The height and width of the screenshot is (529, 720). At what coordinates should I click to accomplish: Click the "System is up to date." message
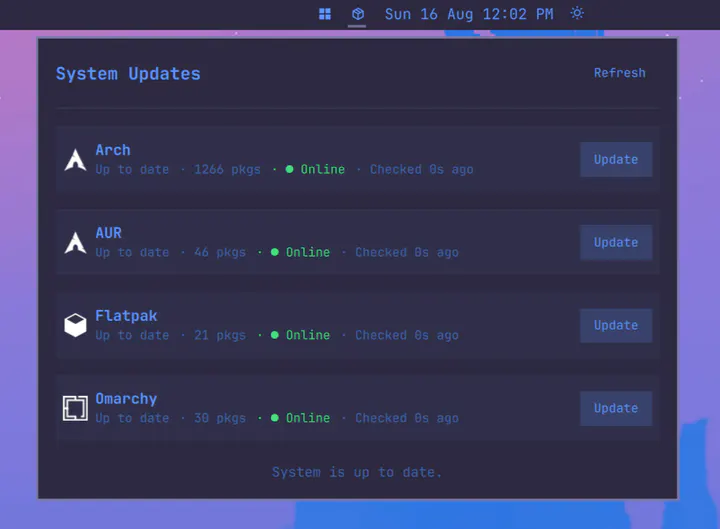[357, 473]
